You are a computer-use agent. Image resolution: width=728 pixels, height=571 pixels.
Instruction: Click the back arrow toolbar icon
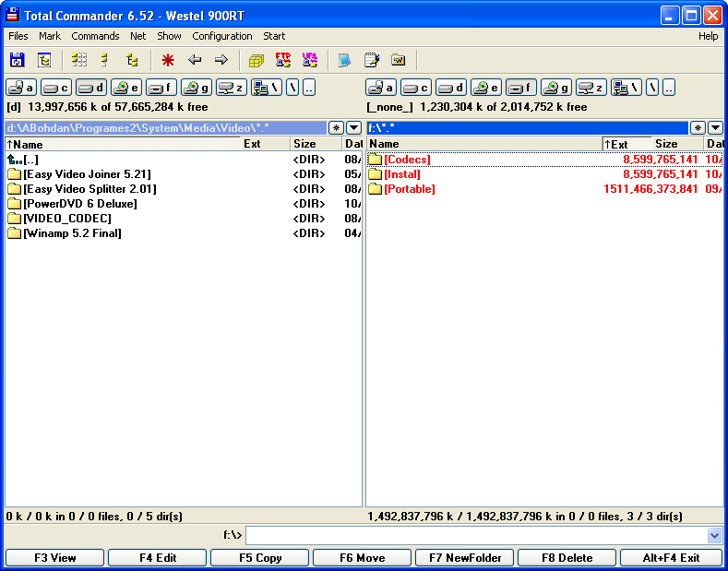pos(195,60)
